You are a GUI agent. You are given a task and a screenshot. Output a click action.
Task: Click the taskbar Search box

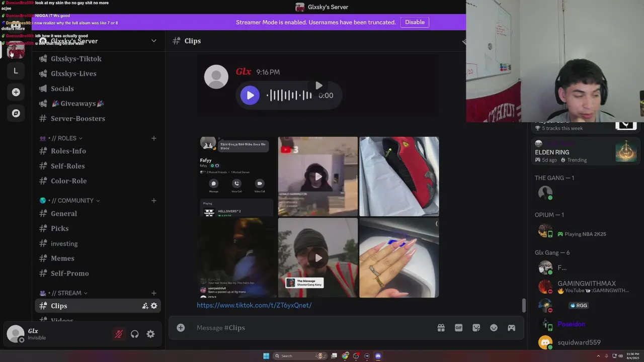tap(301, 356)
